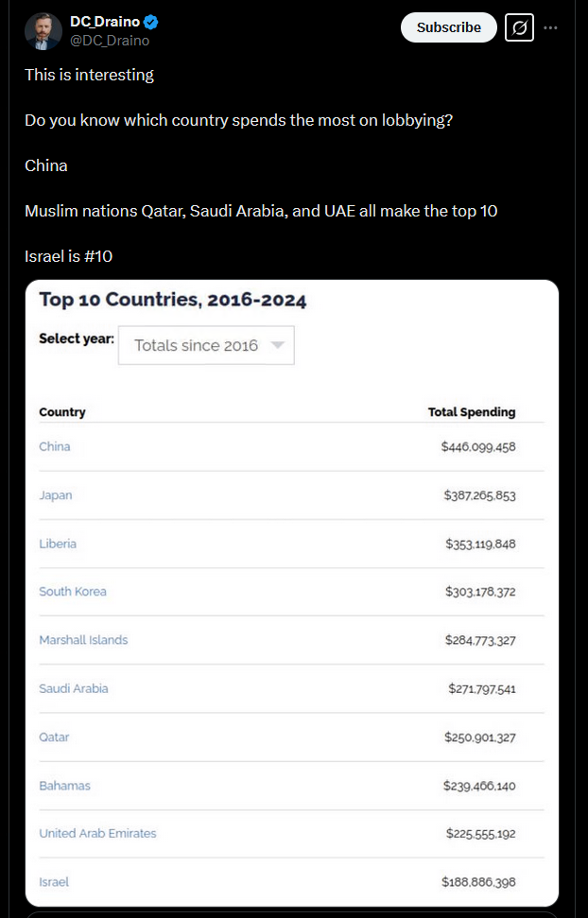Click the blue verified badge
The image size is (588, 918).
click(151, 23)
